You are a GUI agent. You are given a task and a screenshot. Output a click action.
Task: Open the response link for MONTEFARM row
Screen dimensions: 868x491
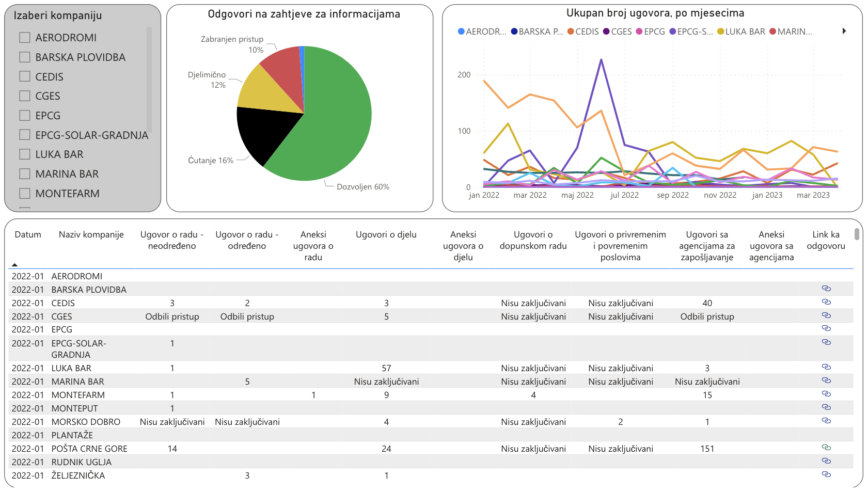(x=826, y=394)
